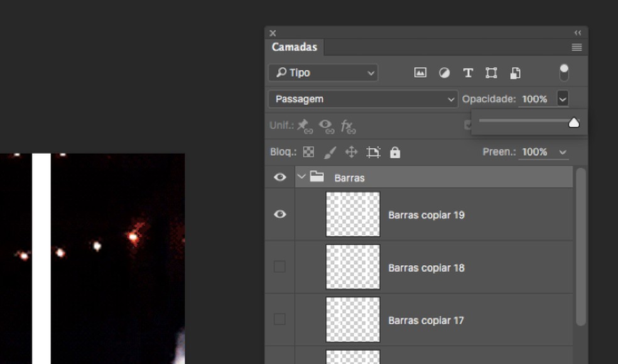The image size is (618, 364).
Task: Click unify layer style fx icon
Action: coord(348,126)
